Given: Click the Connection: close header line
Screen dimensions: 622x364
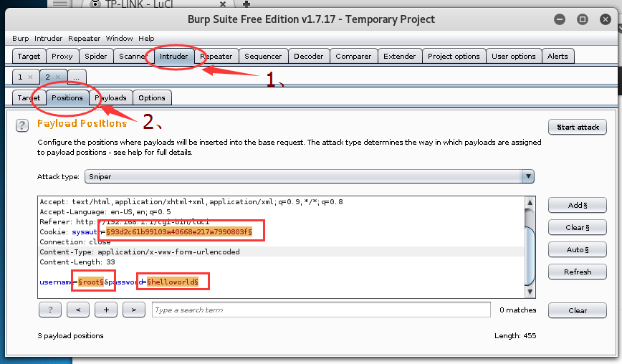Looking at the screenshot, I should point(75,242).
